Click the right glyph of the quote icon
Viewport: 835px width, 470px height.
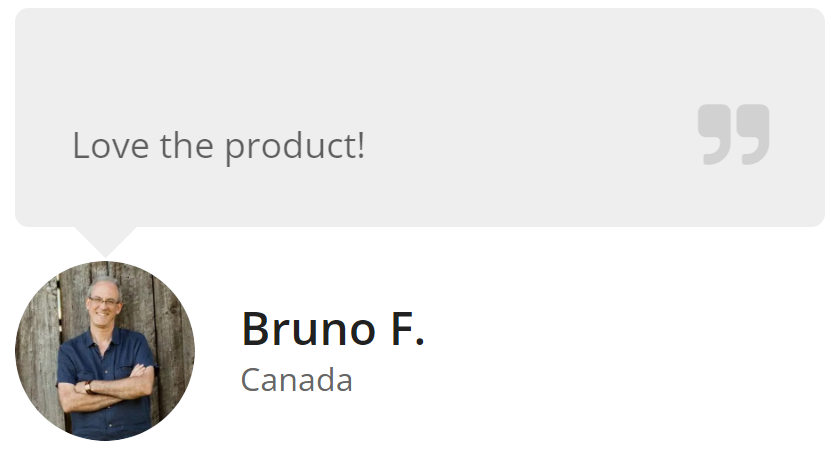[x=753, y=133]
